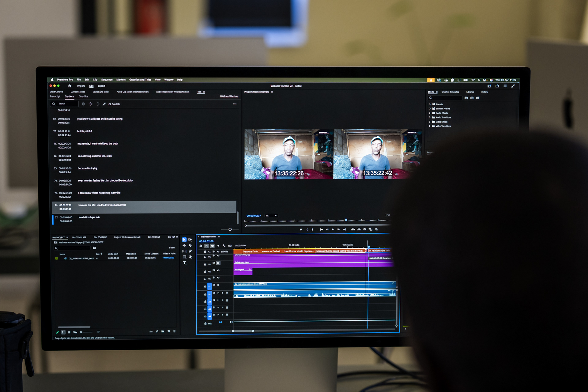
Task: Toggle V3 track eye visibility
Action: pyautogui.click(x=218, y=270)
